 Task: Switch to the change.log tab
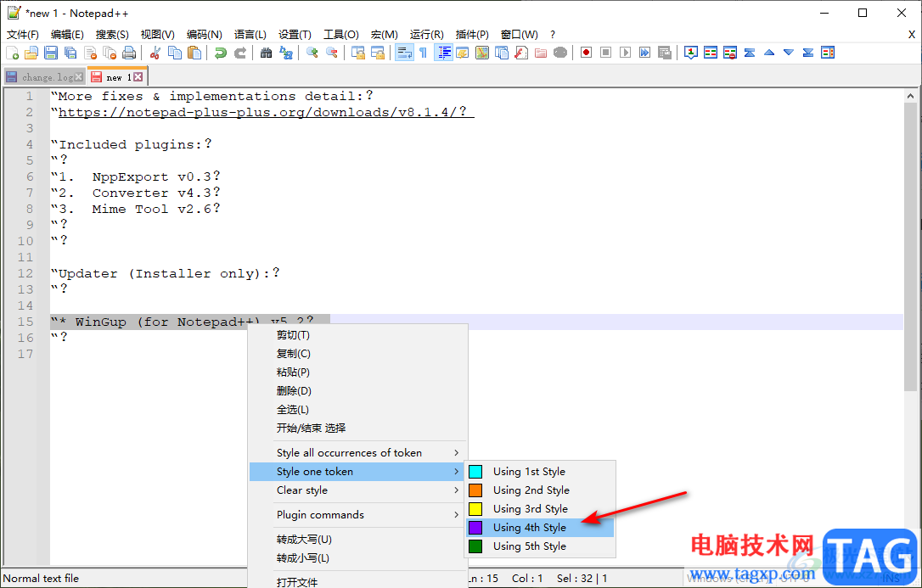tap(47, 77)
